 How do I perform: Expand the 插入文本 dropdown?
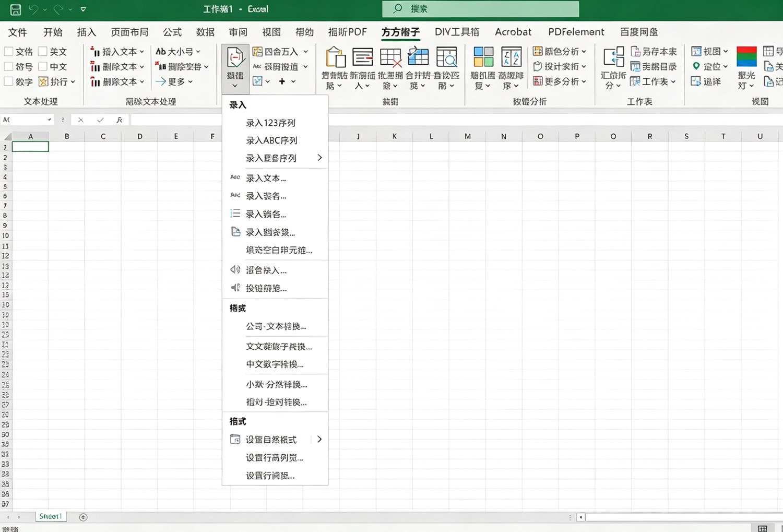pyautogui.click(x=141, y=52)
